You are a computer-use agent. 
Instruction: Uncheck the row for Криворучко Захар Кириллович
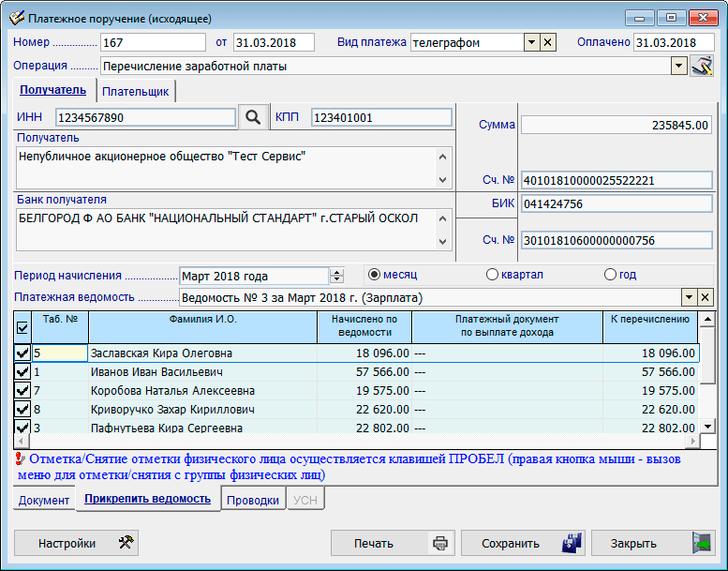click(x=22, y=409)
